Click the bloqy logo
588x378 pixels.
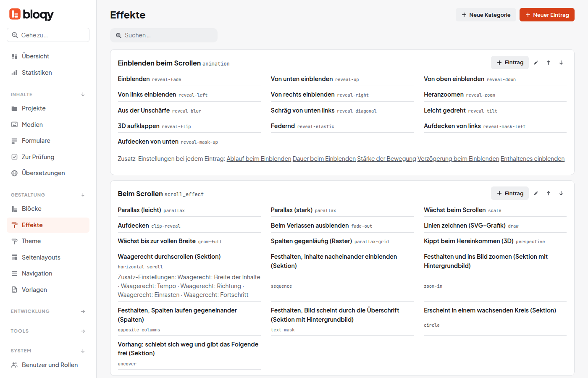[x=31, y=14]
